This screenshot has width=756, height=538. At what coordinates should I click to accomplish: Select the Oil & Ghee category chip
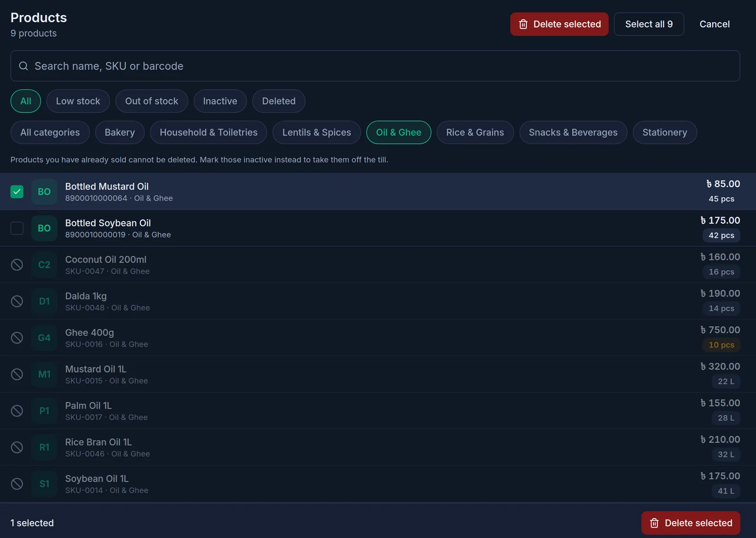tap(399, 132)
